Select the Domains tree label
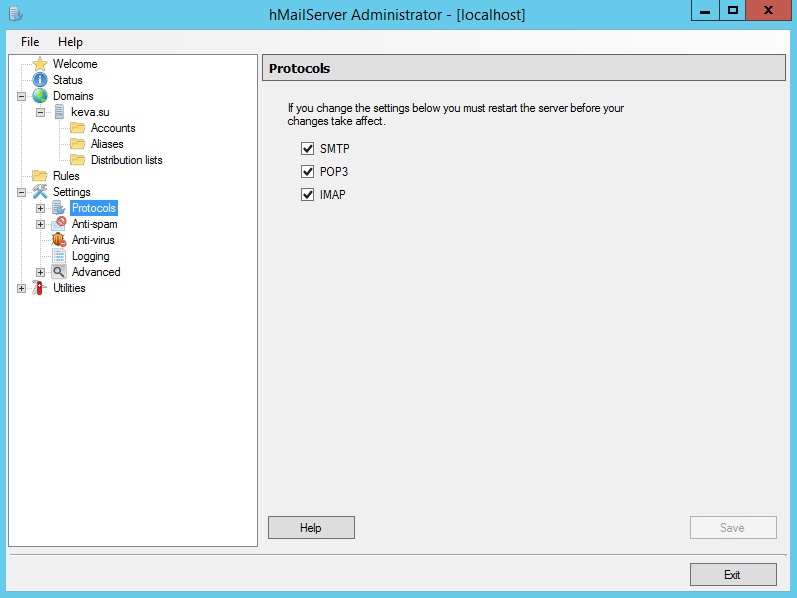Screen dimensions: 797x598 [73, 96]
